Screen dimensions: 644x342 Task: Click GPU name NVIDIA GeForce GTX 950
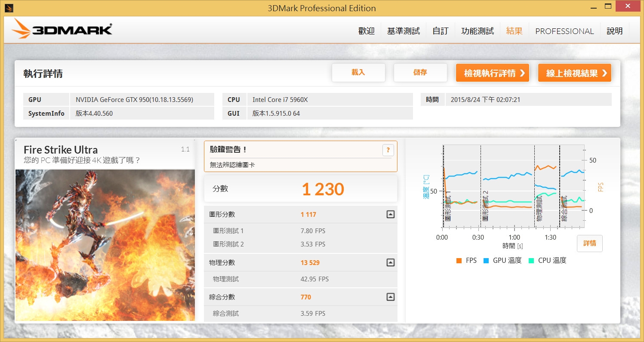click(x=134, y=100)
